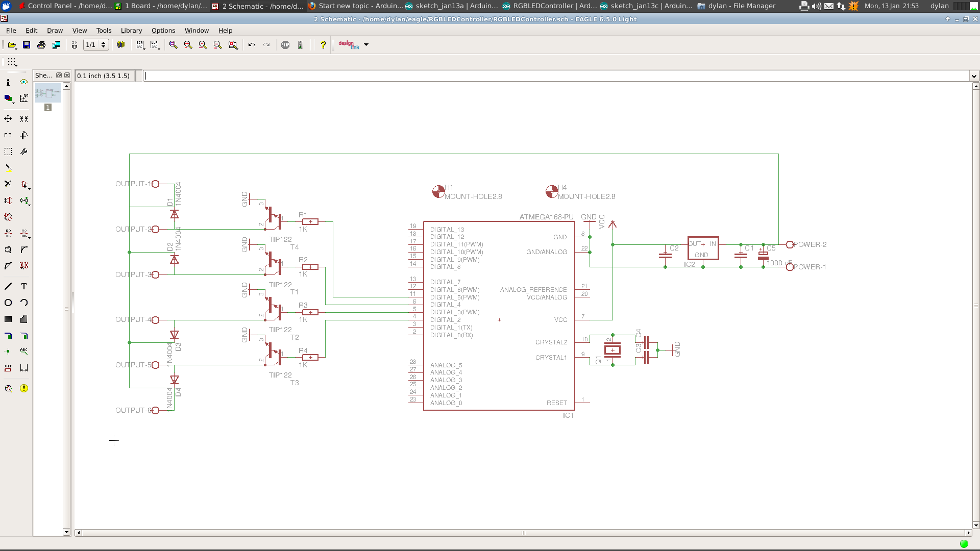Toggle the Sheets panel float button

59,76
